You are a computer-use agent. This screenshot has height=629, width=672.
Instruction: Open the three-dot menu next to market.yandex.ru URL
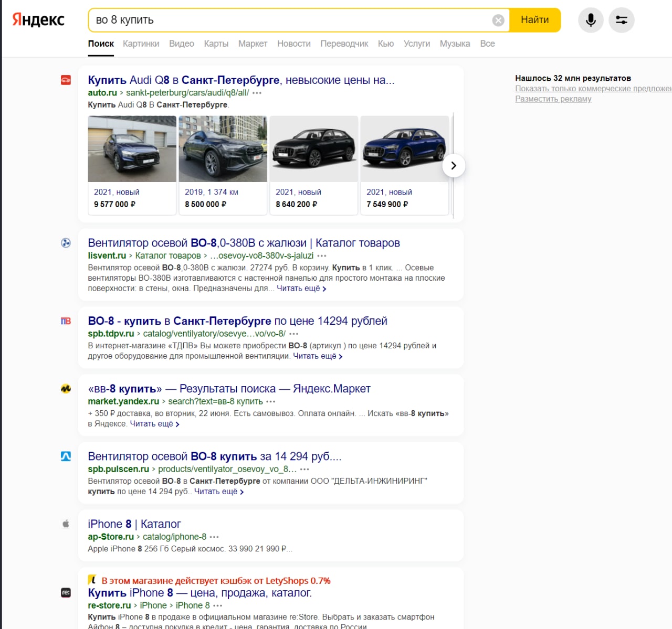(271, 402)
